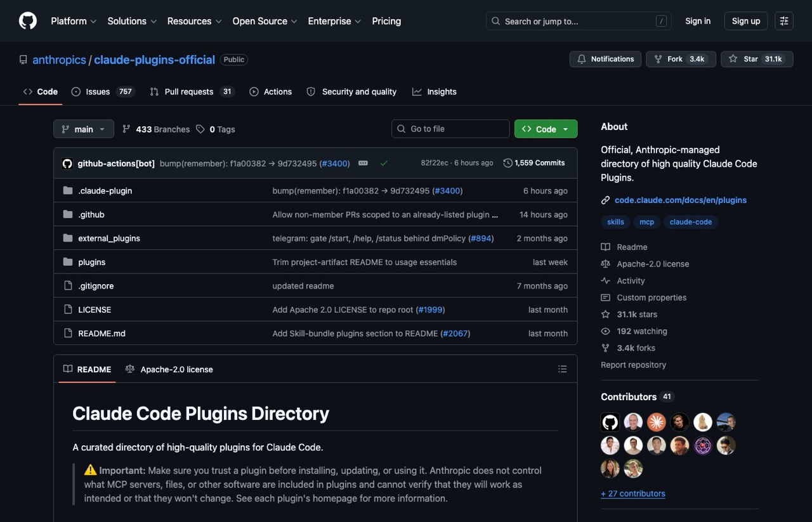Select the Code repository tab
The width and height of the screenshot is (812, 522).
(x=41, y=92)
